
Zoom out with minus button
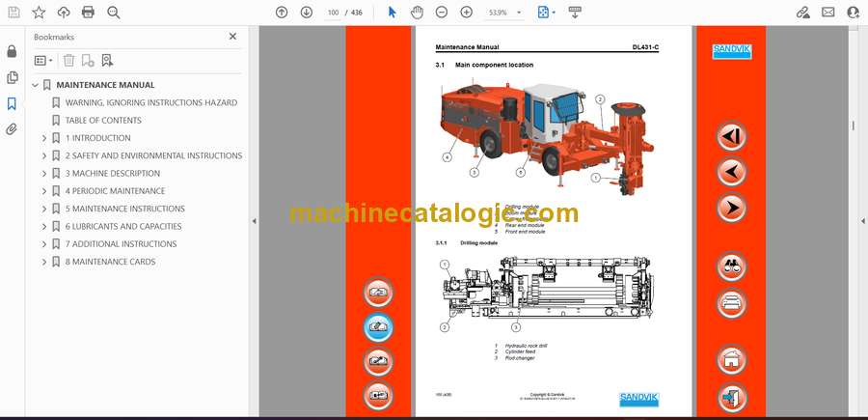coord(441,13)
